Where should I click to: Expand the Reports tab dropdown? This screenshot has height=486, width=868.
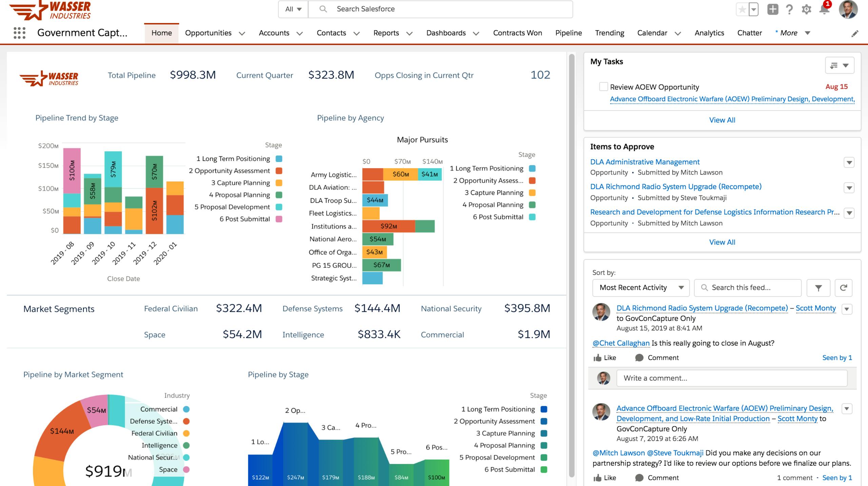point(409,33)
